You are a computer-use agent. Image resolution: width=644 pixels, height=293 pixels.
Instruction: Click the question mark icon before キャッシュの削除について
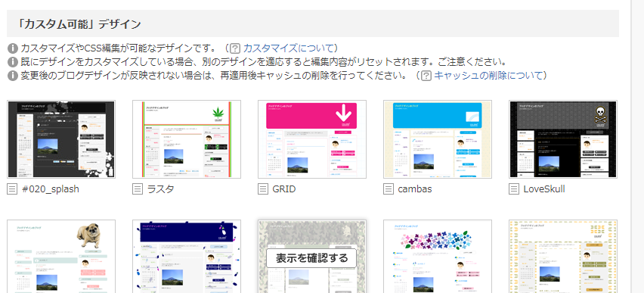pos(426,76)
